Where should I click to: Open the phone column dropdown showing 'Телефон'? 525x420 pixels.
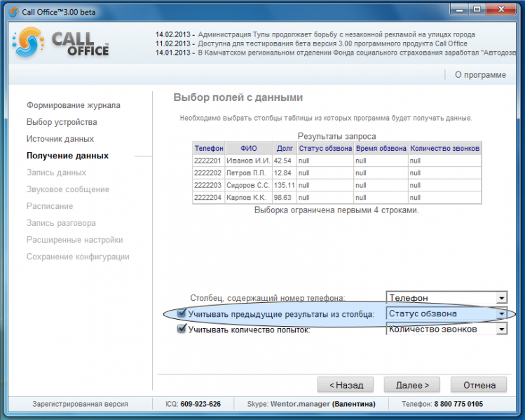446,297
